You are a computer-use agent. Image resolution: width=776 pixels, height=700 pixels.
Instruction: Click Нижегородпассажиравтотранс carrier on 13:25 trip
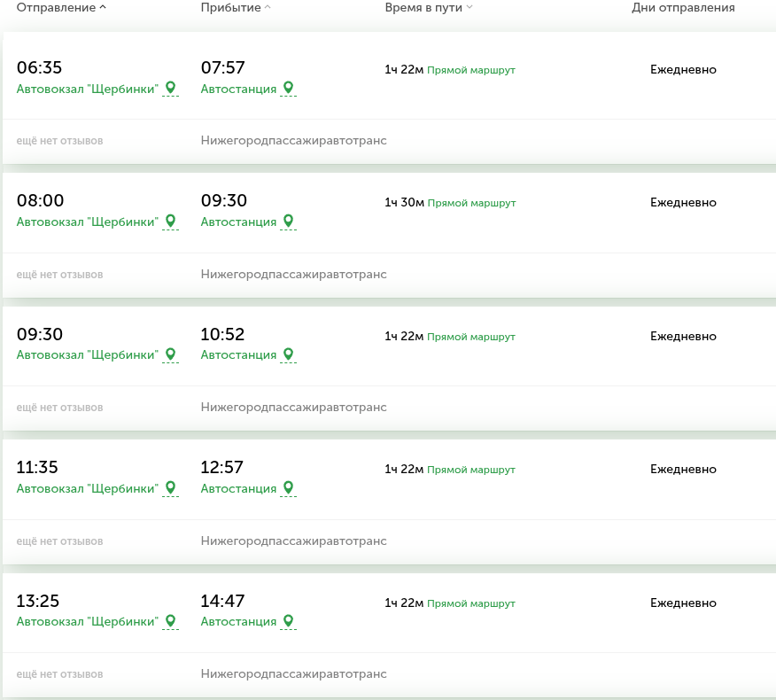click(x=293, y=674)
